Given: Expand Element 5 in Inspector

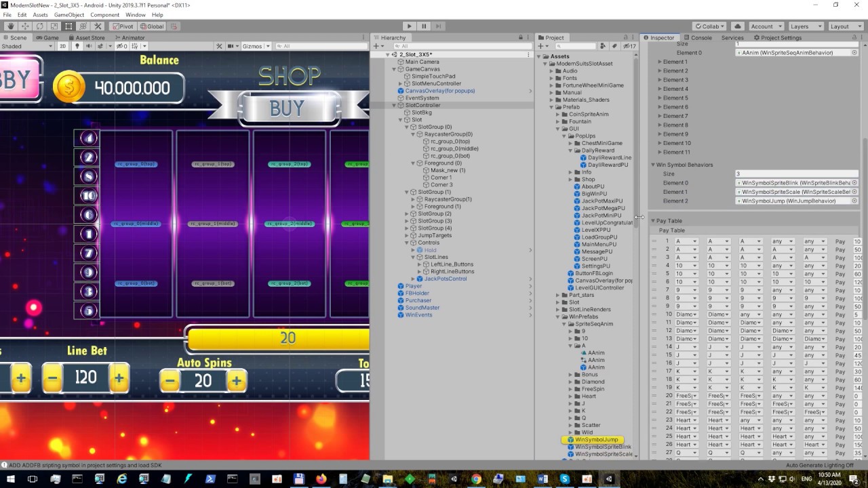Looking at the screenshot, I should pos(659,98).
